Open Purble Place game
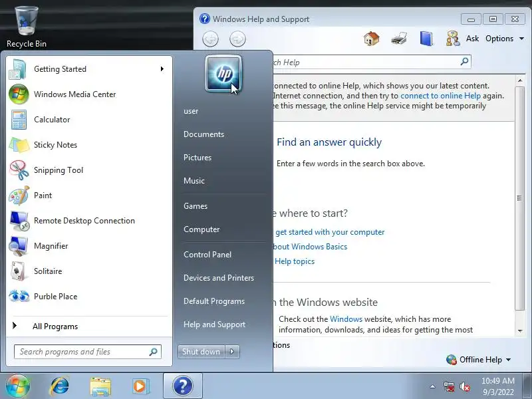532x399 pixels. (89, 297)
